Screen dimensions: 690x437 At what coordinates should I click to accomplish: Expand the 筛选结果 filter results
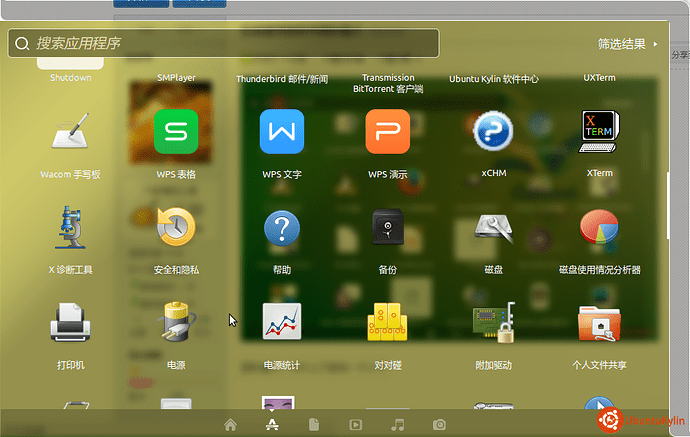tap(627, 44)
